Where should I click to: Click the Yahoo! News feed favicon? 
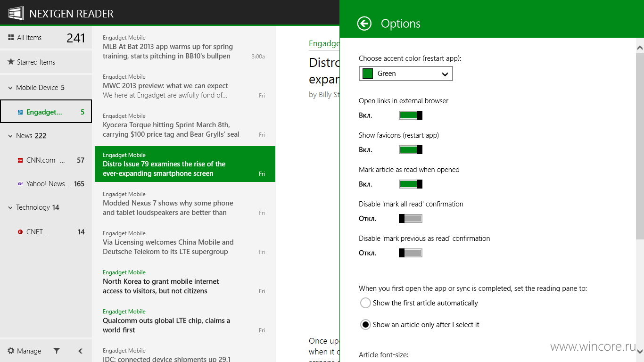(x=20, y=184)
